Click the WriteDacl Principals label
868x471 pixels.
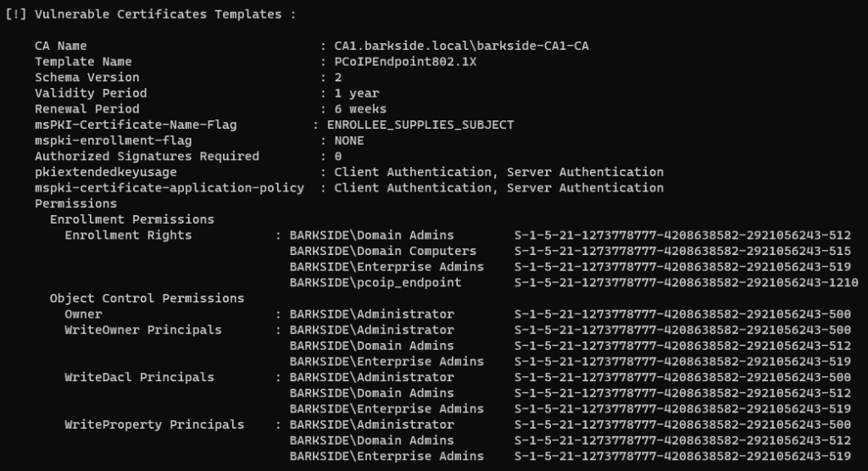tap(140, 377)
